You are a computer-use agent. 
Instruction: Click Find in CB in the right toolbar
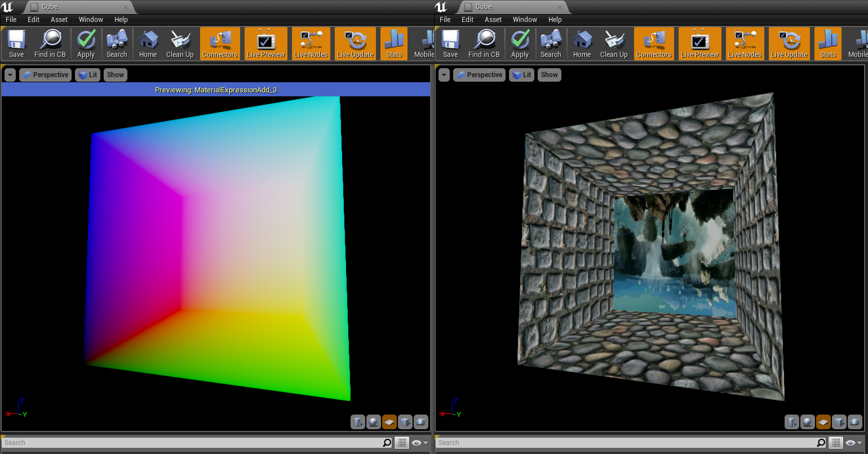(x=484, y=43)
